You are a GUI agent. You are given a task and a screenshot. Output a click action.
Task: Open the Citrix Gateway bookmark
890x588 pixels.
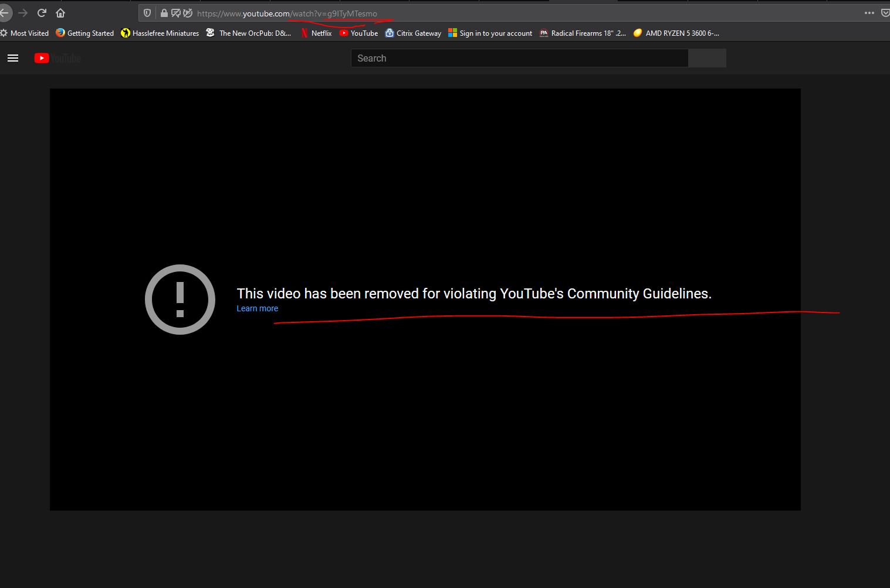pyautogui.click(x=413, y=33)
